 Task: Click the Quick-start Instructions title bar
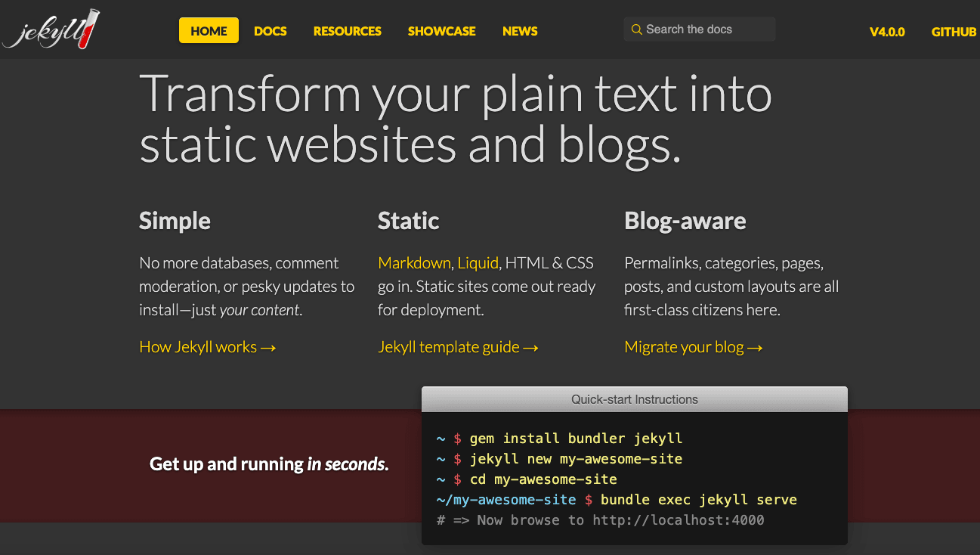[635, 399]
